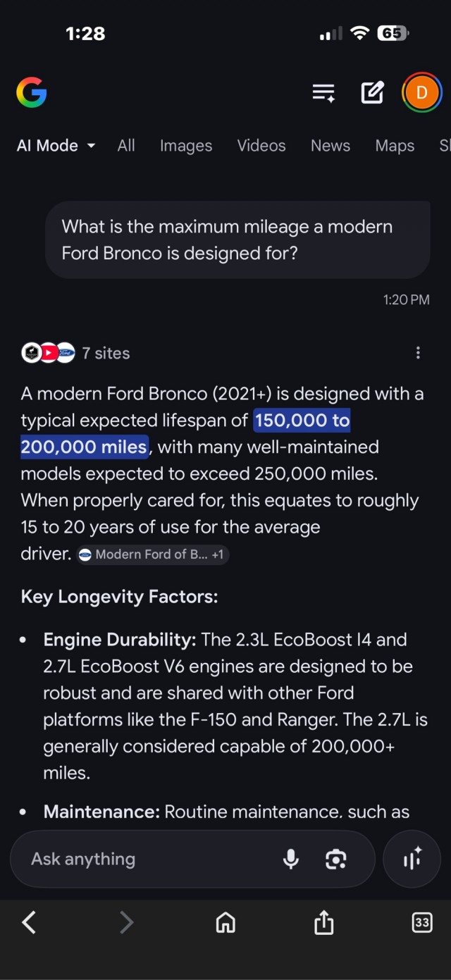Open the account profile avatar
The height and width of the screenshot is (980, 451).
(421, 92)
